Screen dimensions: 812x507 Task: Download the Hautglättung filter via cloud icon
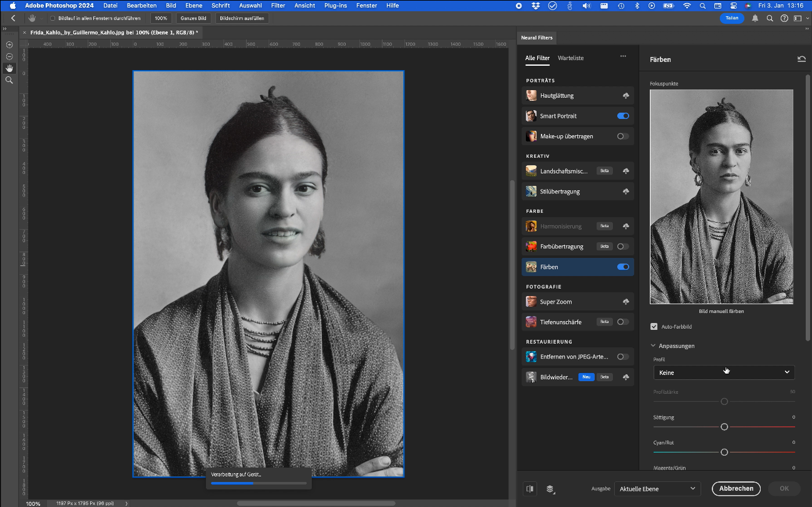tap(625, 96)
